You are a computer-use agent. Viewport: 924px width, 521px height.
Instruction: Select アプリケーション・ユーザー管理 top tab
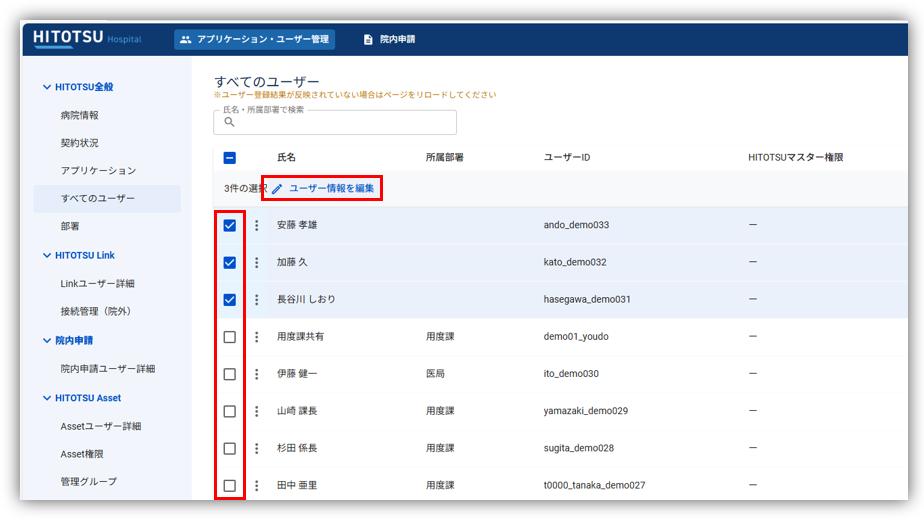(254, 39)
